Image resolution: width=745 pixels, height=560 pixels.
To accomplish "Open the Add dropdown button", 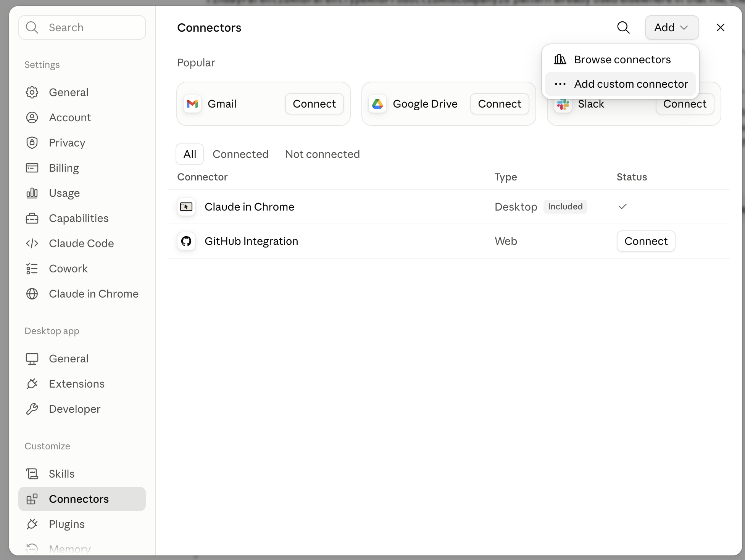I will pyautogui.click(x=672, y=27).
